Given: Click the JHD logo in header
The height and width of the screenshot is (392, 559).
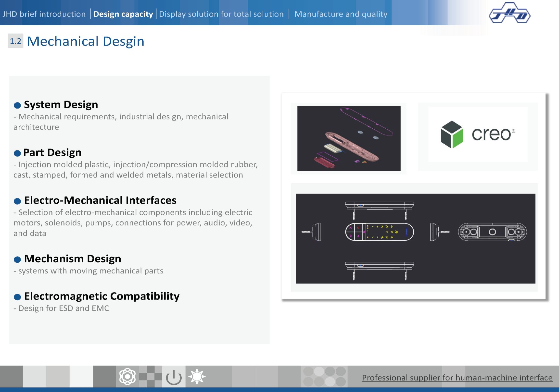Looking at the screenshot, I should click(509, 13).
